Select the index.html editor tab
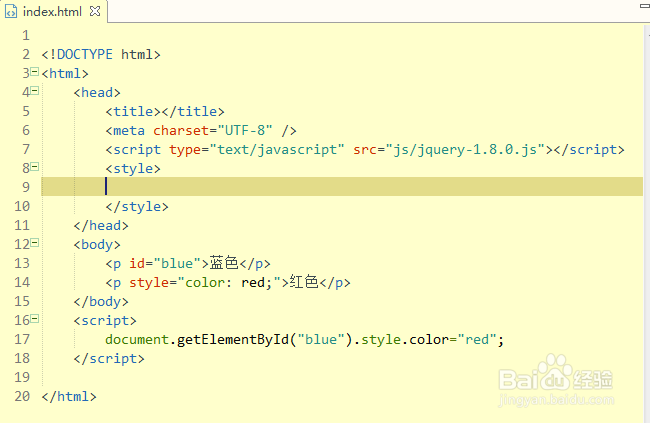650x423 pixels. click(53, 11)
